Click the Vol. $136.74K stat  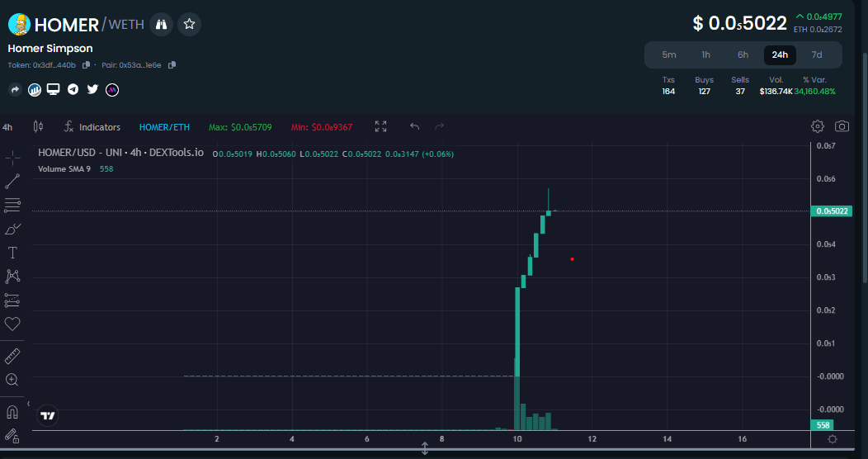(x=776, y=86)
